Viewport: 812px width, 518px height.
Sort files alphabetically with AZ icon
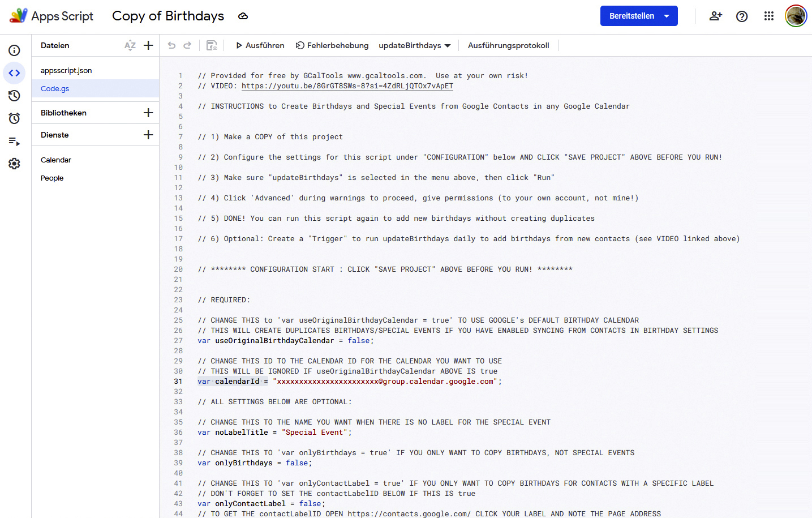click(130, 45)
